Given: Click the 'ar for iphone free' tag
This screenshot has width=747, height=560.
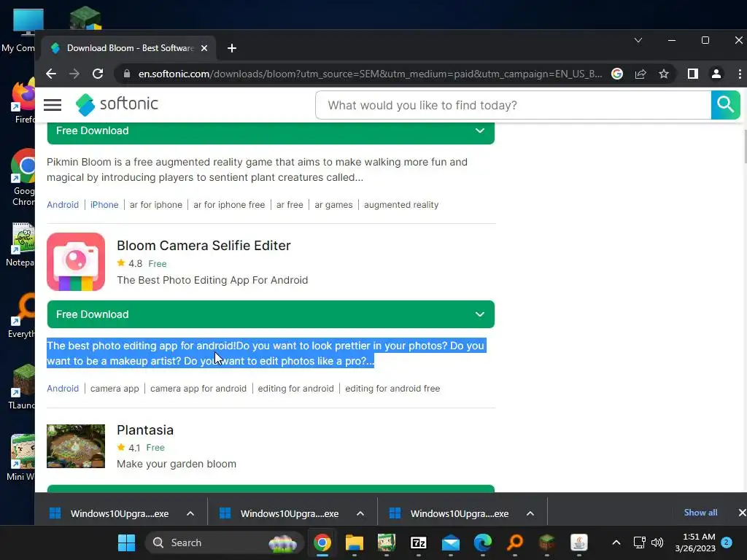Looking at the screenshot, I should [229, 205].
